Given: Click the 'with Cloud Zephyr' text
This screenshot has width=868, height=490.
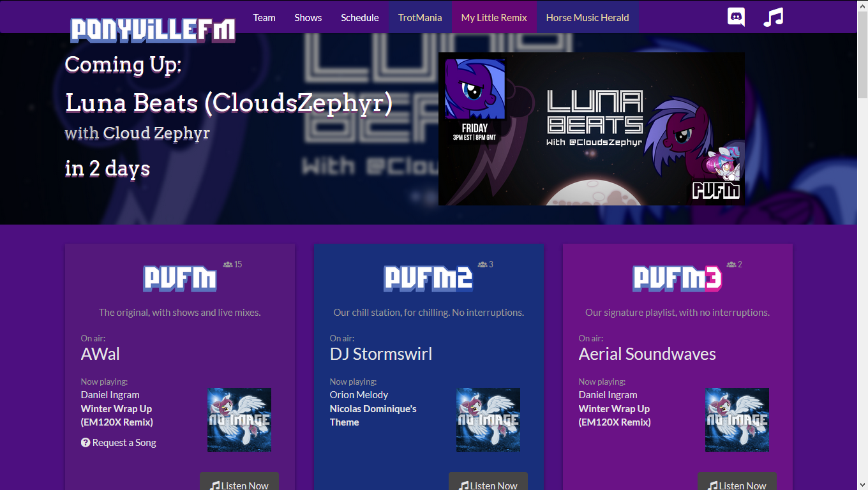Looking at the screenshot, I should (137, 133).
